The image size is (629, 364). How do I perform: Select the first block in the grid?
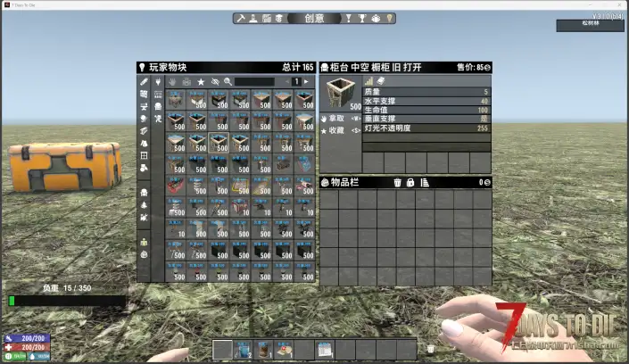(x=176, y=100)
